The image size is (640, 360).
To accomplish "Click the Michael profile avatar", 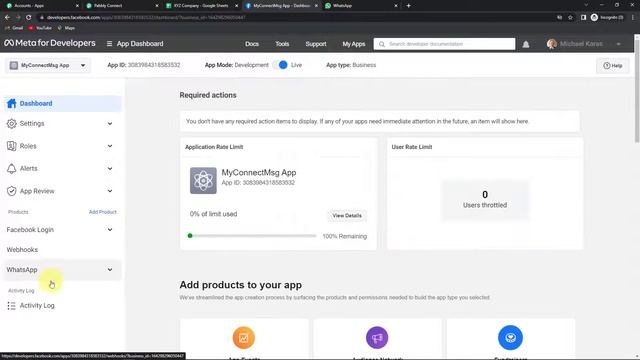I will click(x=551, y=44).
